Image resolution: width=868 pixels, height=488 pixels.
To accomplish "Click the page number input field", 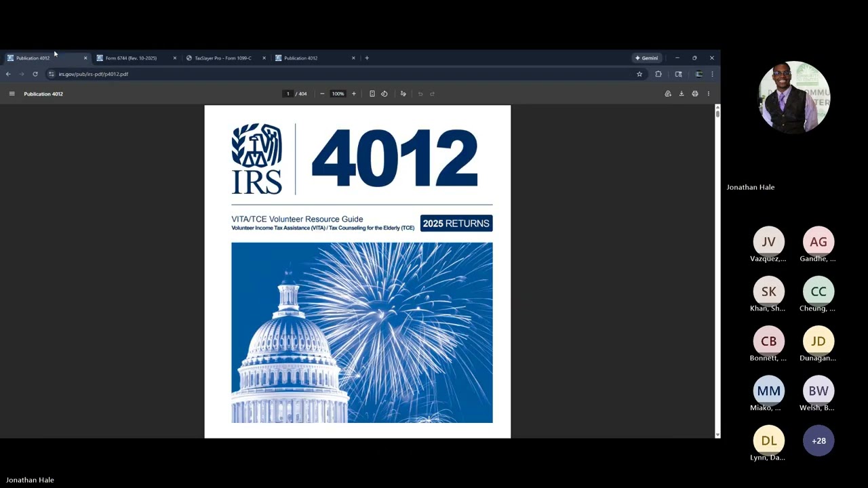I will click(x=288, y=94).
